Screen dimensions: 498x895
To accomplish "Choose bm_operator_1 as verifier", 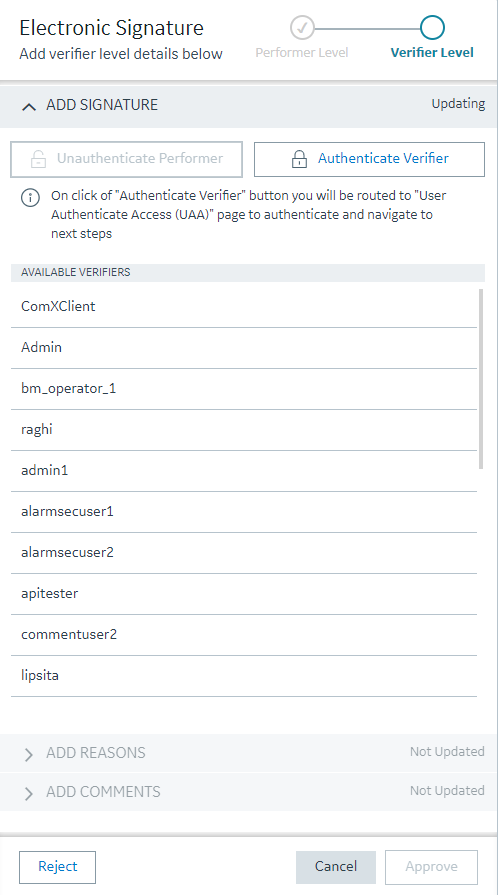I will pyautogui.click(x=244, y=389).
